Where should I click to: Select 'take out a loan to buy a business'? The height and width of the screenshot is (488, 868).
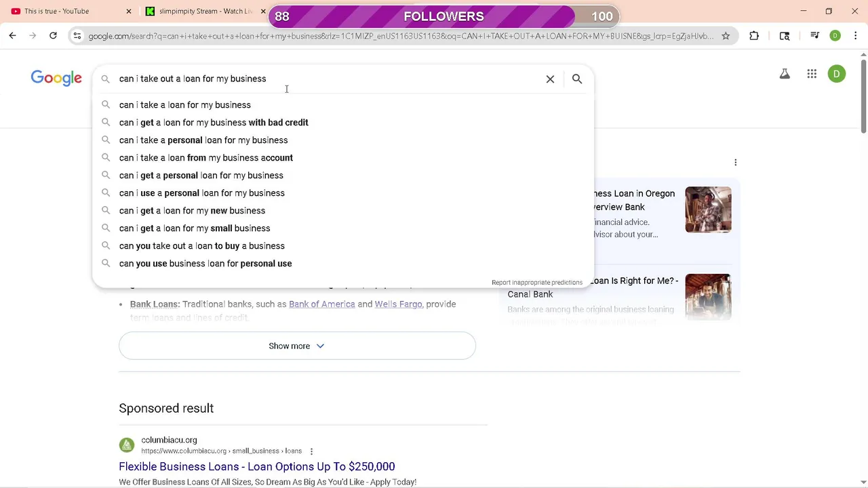202,246
